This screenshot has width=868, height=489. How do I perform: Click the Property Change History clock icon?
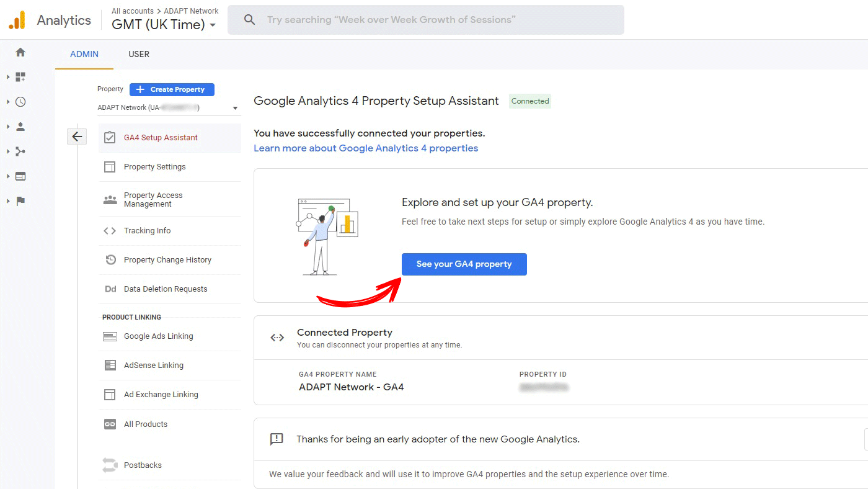coord(110,260)
